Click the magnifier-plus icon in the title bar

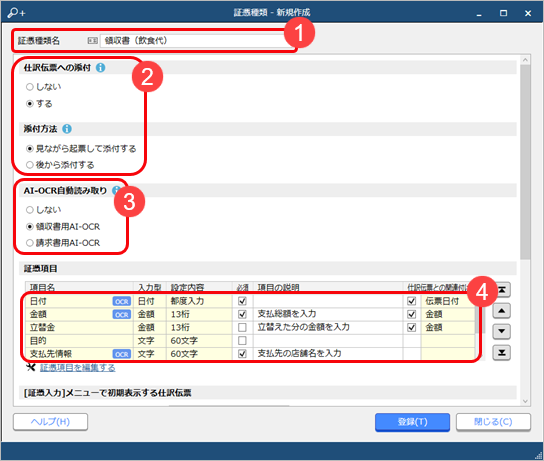16,13
